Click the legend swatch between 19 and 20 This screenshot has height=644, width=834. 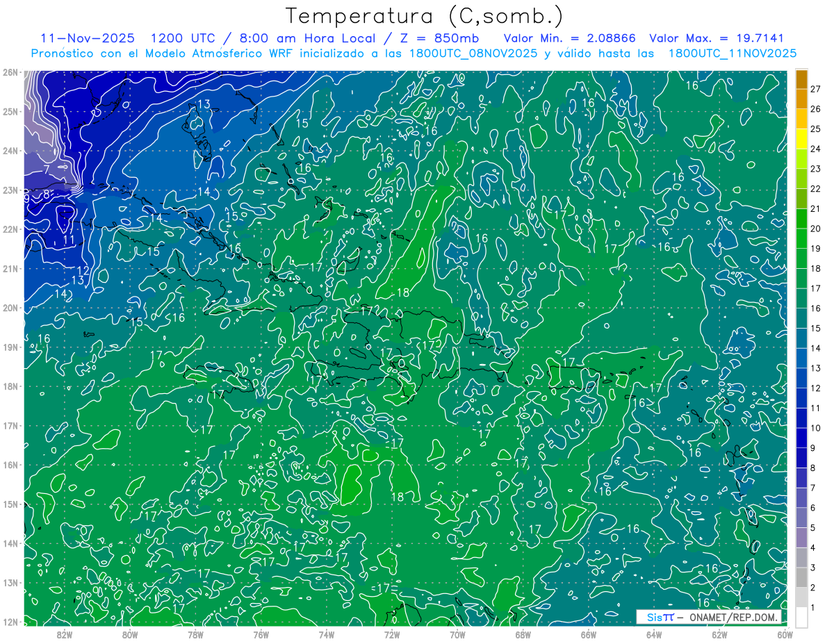click(801, 239)
